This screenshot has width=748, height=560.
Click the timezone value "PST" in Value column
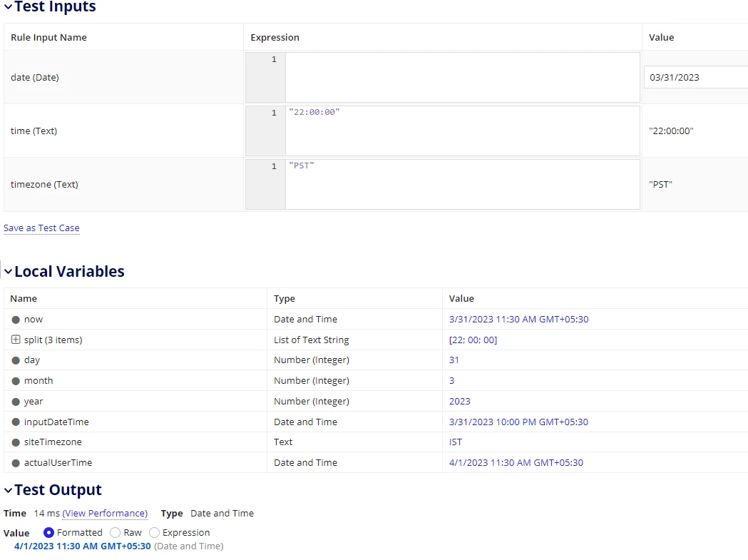point(661,184)
